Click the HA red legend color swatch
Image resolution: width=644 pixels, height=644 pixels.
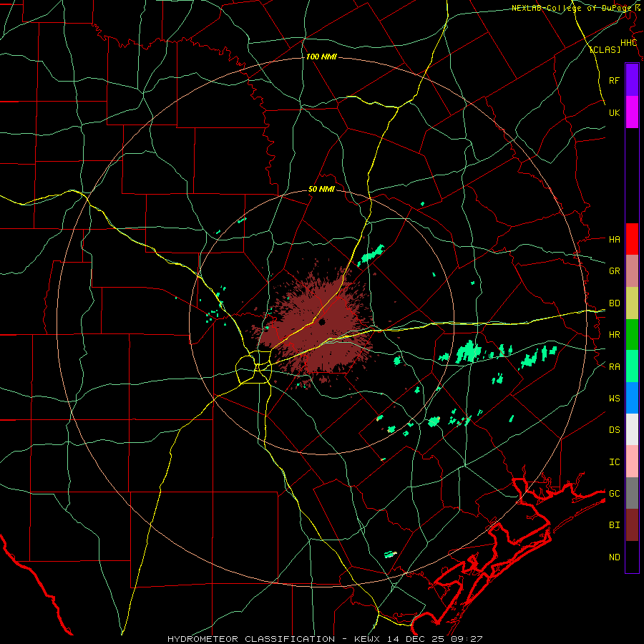pyautogui.click(x=632, y=239)
